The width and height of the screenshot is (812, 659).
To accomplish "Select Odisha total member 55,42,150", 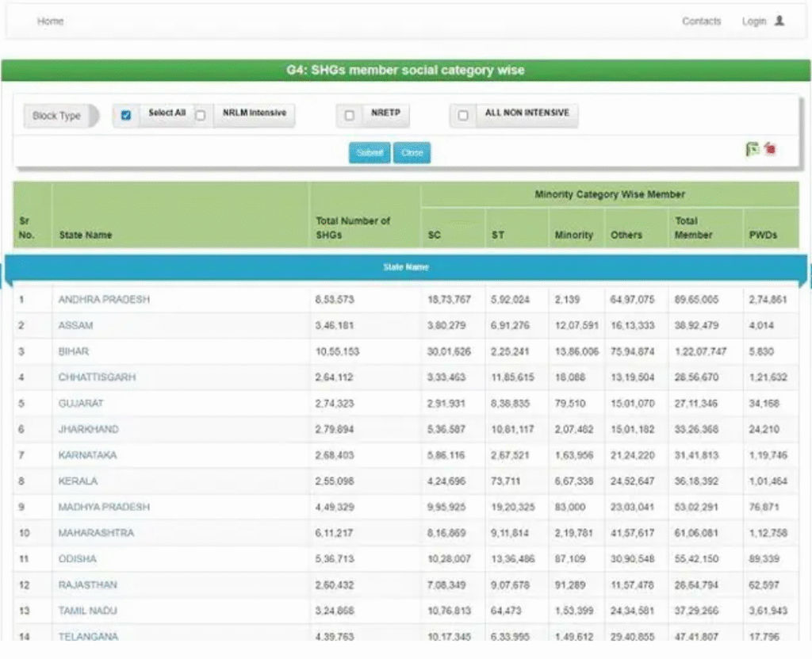I will pyautogui.click(x=696, y=558).
